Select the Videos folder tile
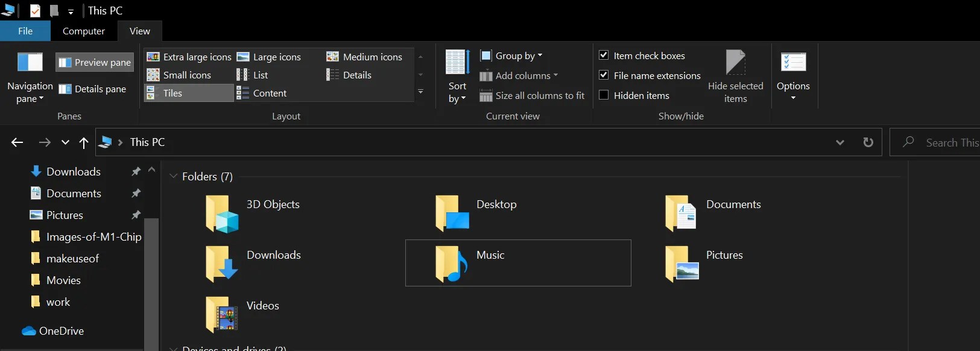 289,314
